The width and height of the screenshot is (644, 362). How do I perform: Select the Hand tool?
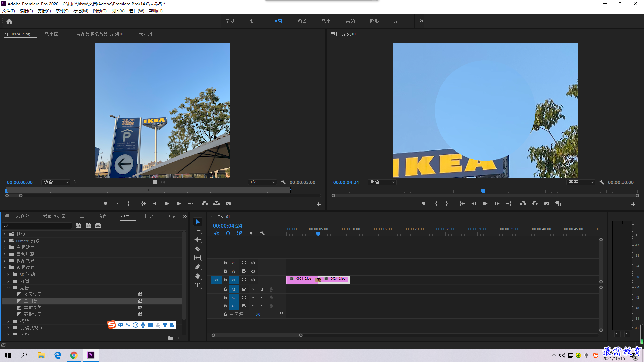[x=198, y=276]
